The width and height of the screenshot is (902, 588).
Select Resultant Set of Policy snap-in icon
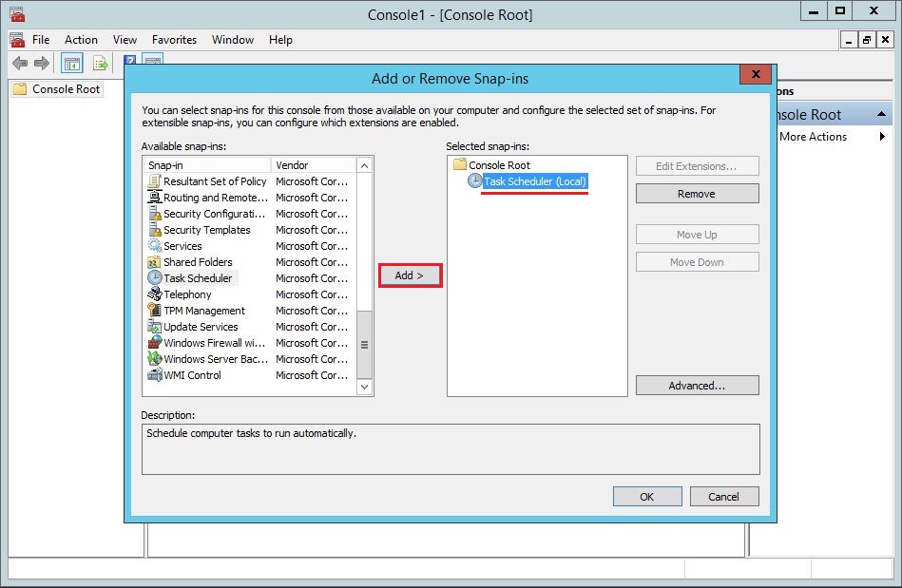[x=154, y=181]
